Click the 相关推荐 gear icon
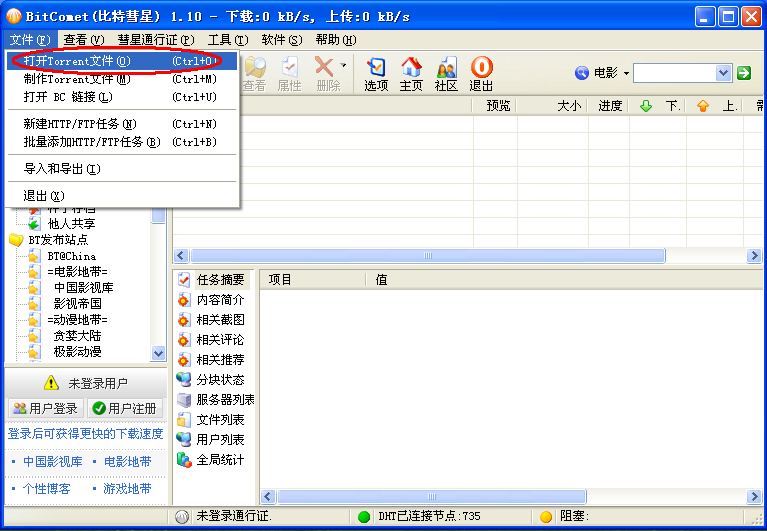 [183, 360]
